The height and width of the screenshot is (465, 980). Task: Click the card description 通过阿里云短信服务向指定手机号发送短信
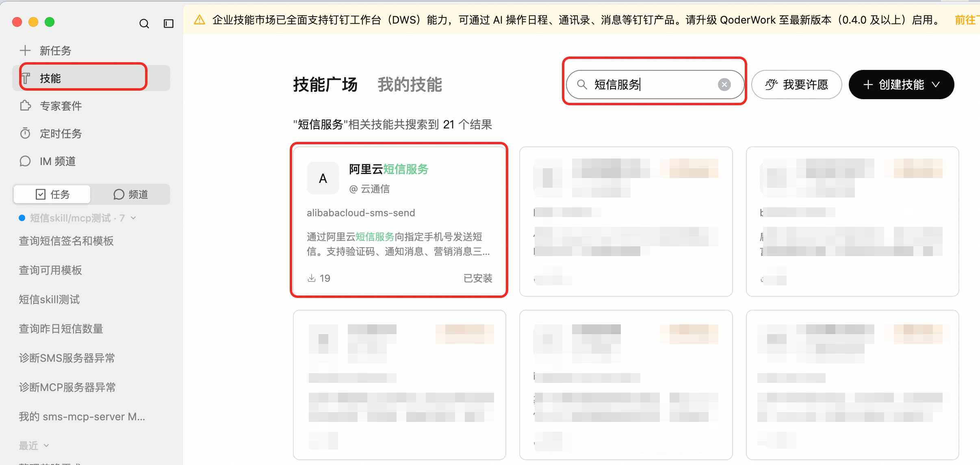(399, 244)
